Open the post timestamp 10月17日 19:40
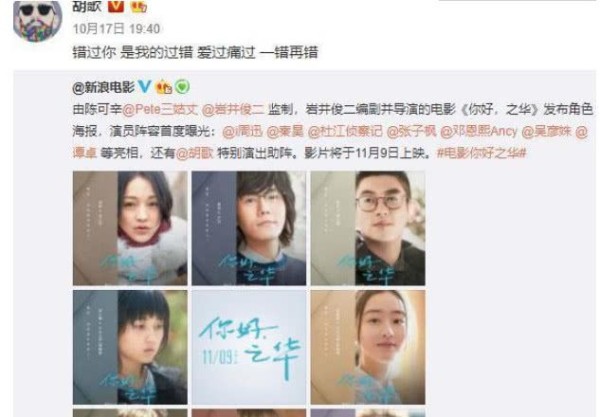The height and width of the screenshot is (417, 600). click(116, 29)
